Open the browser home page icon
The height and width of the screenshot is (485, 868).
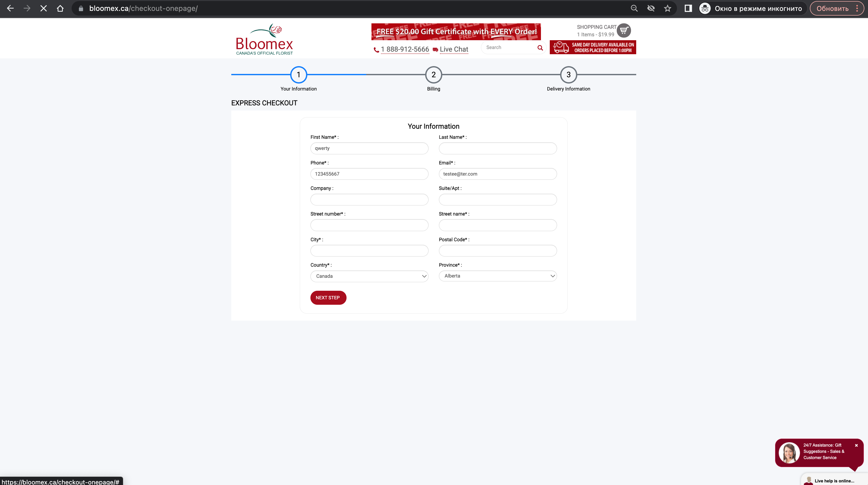pos(60,8)
